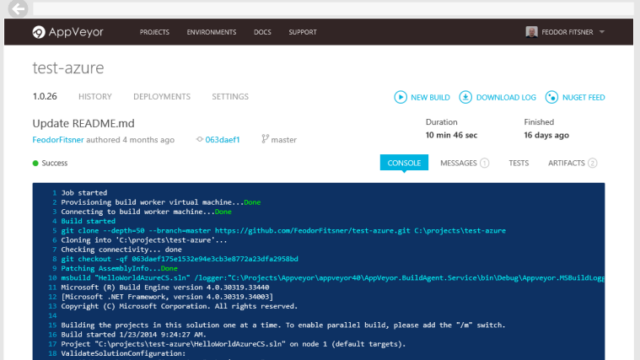
Task: Click the commit icon beside 063daef1
Action: coord(200,139)
